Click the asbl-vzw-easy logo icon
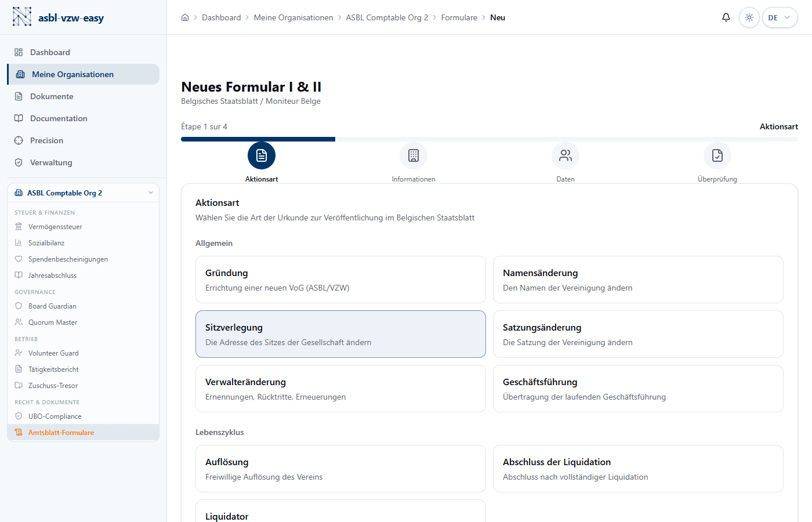 coord(22,17)
